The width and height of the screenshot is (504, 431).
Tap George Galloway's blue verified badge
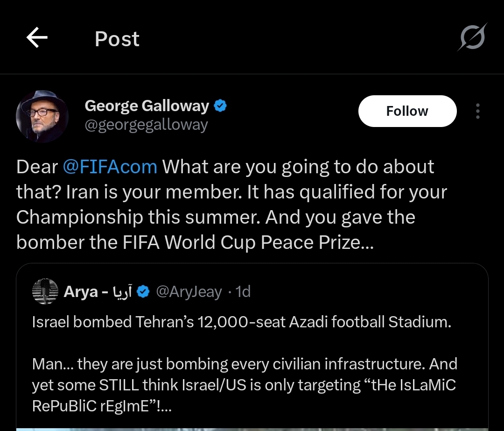pyautogui.click(x=220, y=106)
